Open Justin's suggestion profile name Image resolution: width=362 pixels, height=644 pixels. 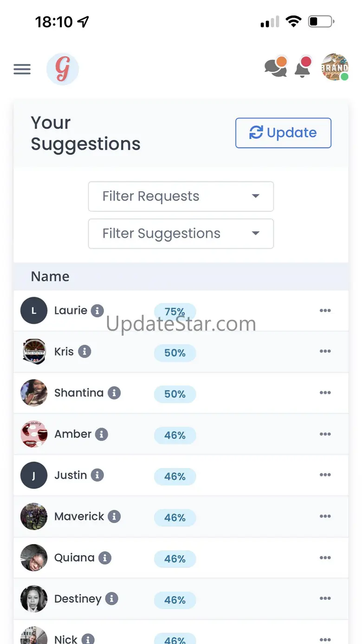click(x=71, y=475)
